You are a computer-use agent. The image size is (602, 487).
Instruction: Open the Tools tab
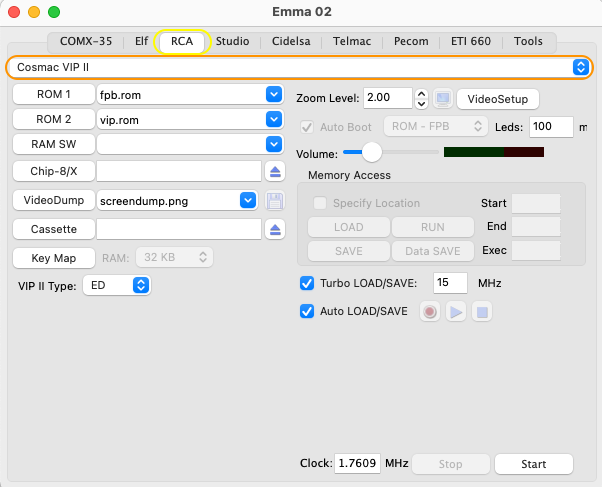coord(528,41)
